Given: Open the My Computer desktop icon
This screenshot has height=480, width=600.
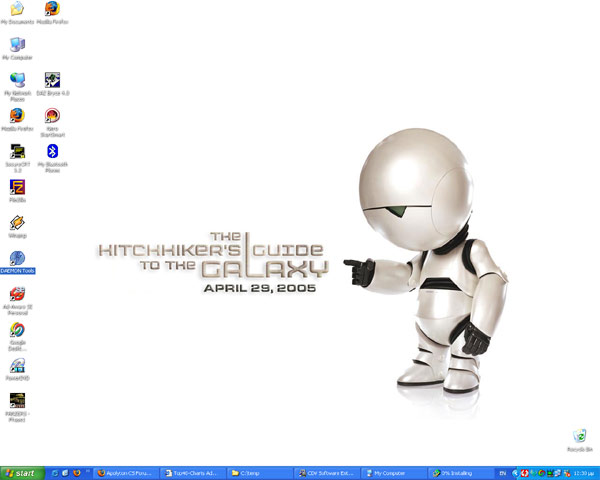Looking at the screenshot, I should pos(17,46).
